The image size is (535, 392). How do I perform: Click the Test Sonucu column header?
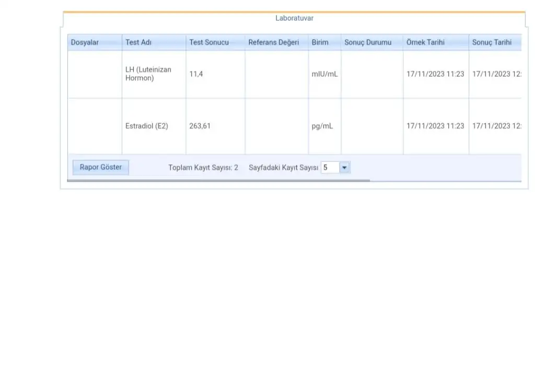[x=209, y=42]
